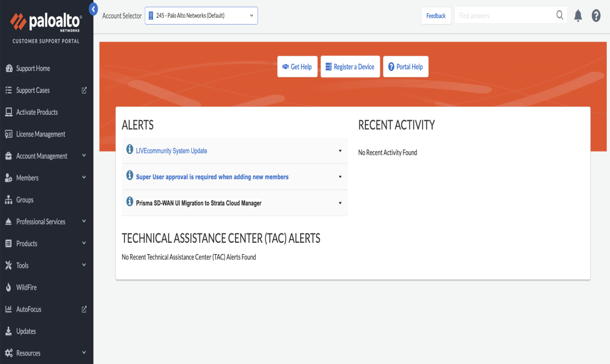Viewport: 610px width, 364px height.
Task: Open Activate Products page
Action: click(x=37, y=112)
